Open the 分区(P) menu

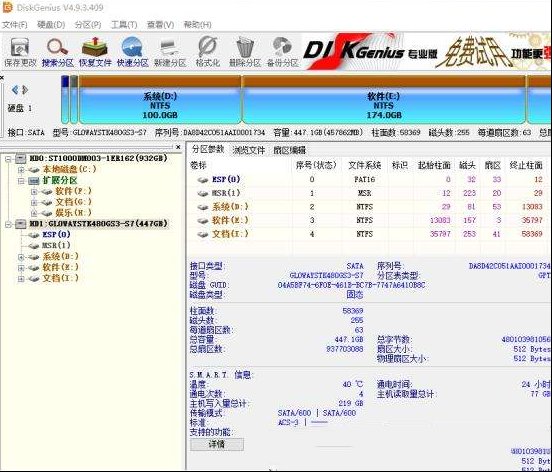[x=88, y=25]
